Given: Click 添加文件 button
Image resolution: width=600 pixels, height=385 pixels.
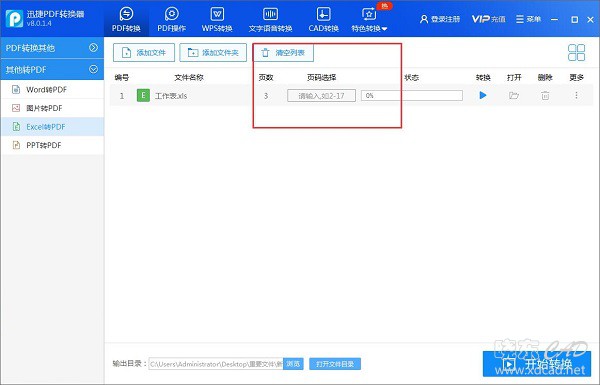Looking at the screenshot, I should (x=144, y=52).
